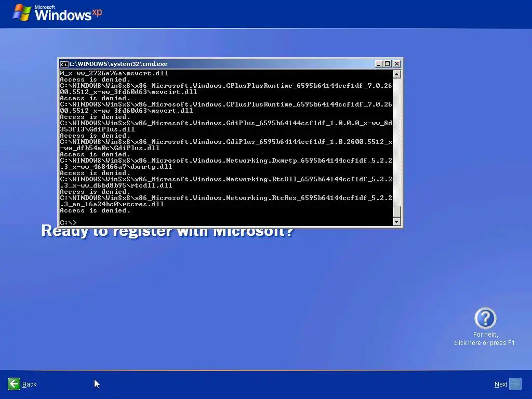The height and width of the screenshot is (399, 532).
Task: Click the Windows XP logo flag
Action: coord(22,13)
